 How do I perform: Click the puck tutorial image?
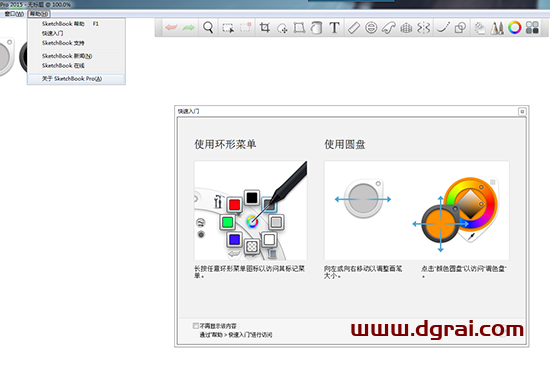[x=417, y=211]
